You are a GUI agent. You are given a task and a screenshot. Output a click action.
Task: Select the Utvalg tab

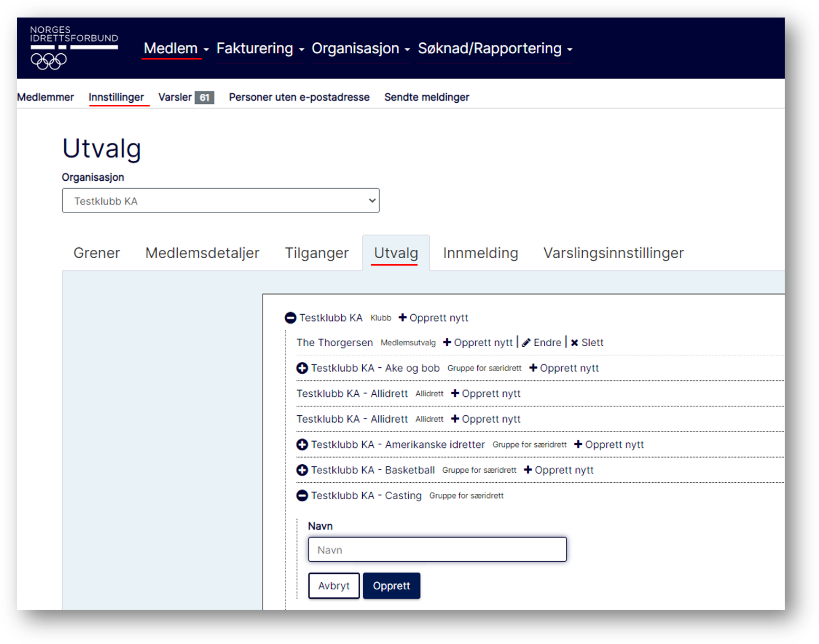tap(396, 253)
